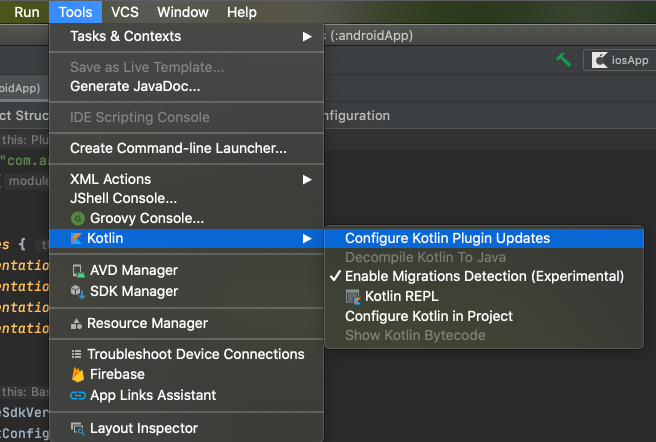Click the iosApp configuration icon
656x442 pixels.
coord(599,60)
